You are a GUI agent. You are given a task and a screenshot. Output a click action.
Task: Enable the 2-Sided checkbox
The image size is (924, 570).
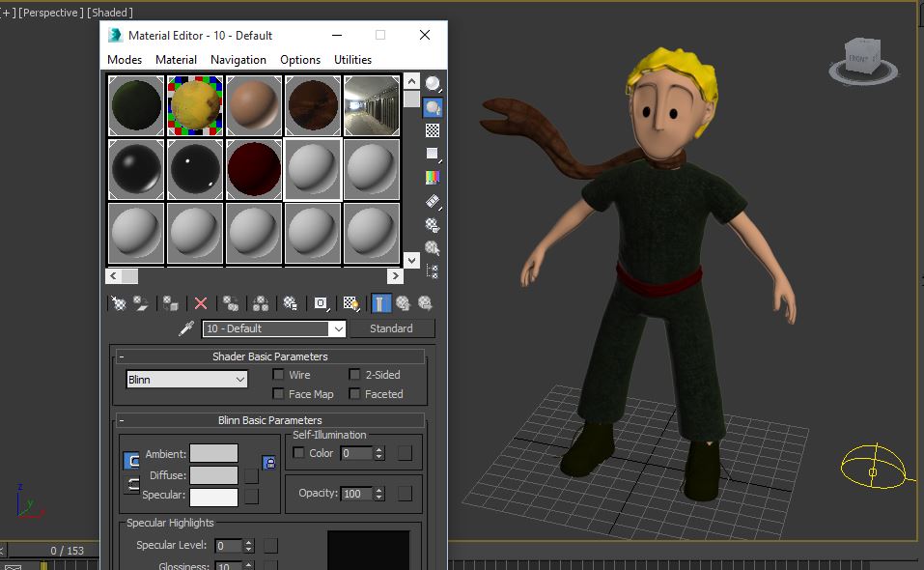click(354, 375)
